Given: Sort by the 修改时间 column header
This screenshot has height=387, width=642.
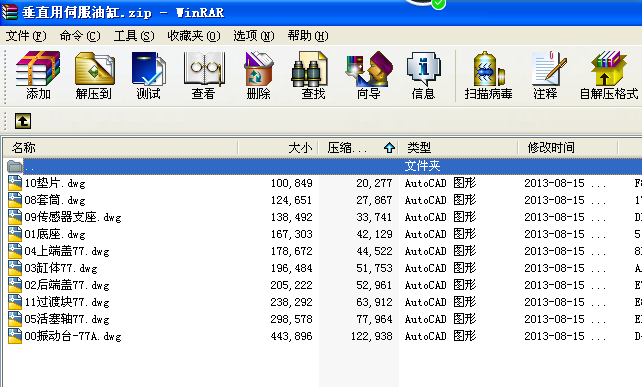Looking at the screenshot, I should (x=568, y=147).
